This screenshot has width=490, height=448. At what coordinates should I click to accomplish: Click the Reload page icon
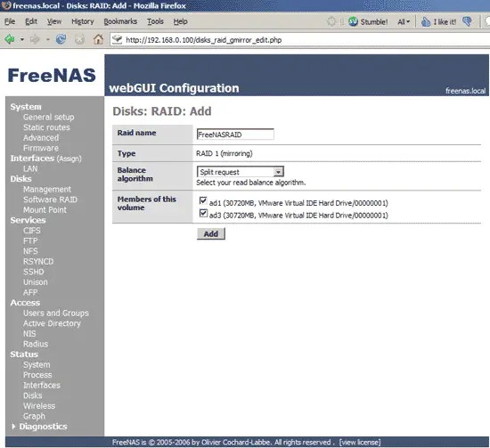pyautogui.click(x=61, y=39)
